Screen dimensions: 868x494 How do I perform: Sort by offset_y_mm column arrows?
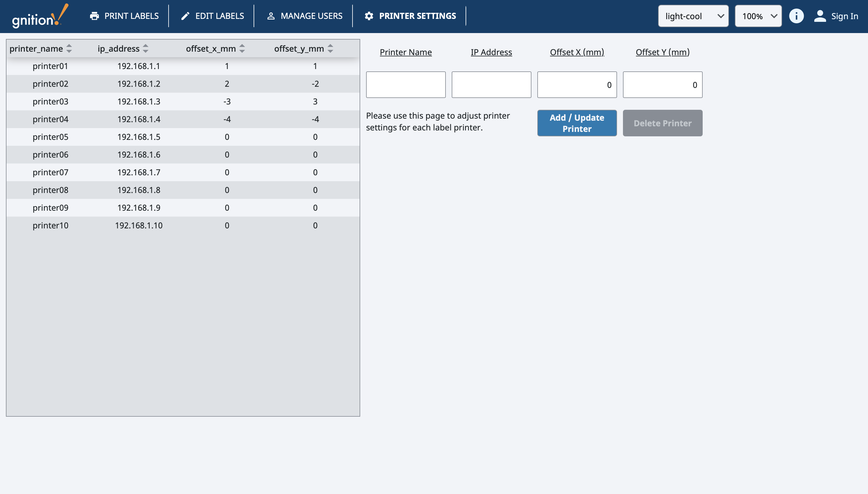point(330,48)
